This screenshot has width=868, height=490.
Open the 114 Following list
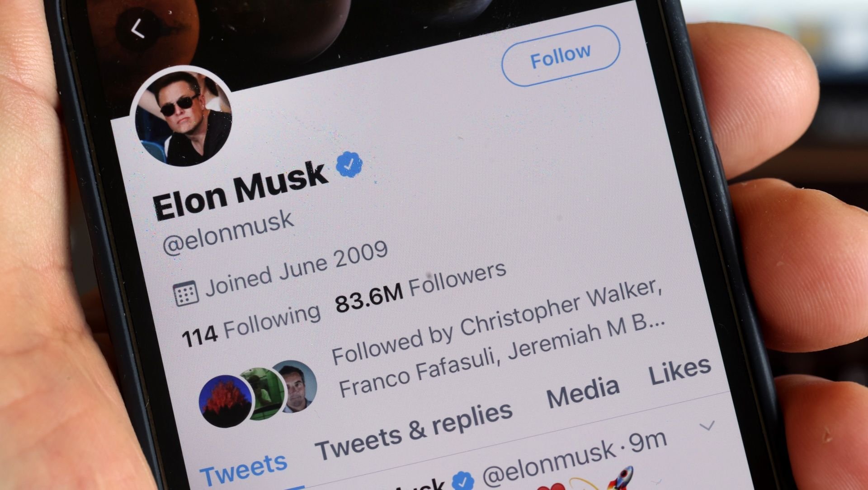251,325
